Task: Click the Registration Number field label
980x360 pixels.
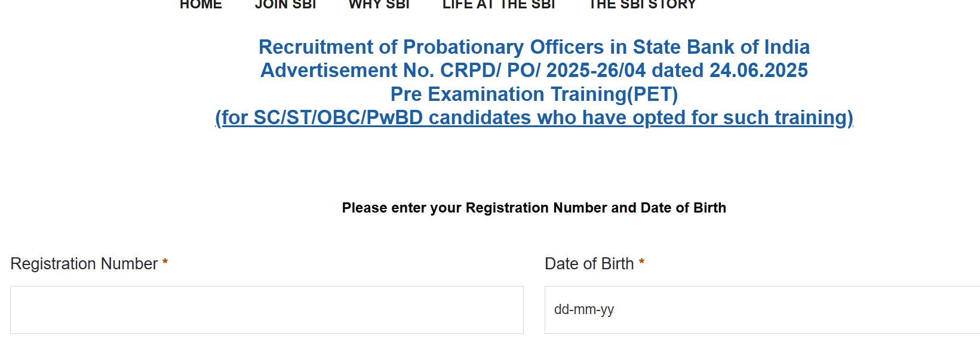Action: [84, 264]
